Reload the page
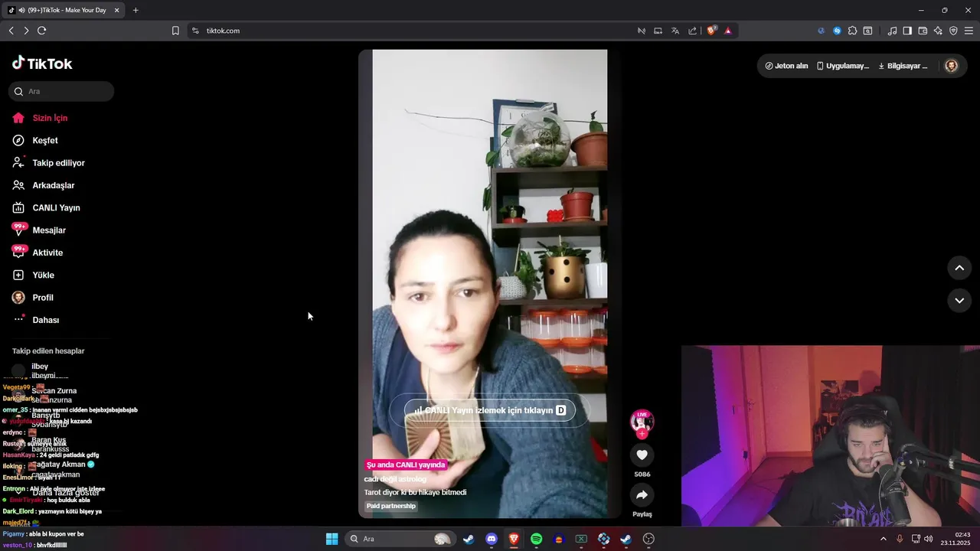The image size is (980, 551). [x=41, y=31]
